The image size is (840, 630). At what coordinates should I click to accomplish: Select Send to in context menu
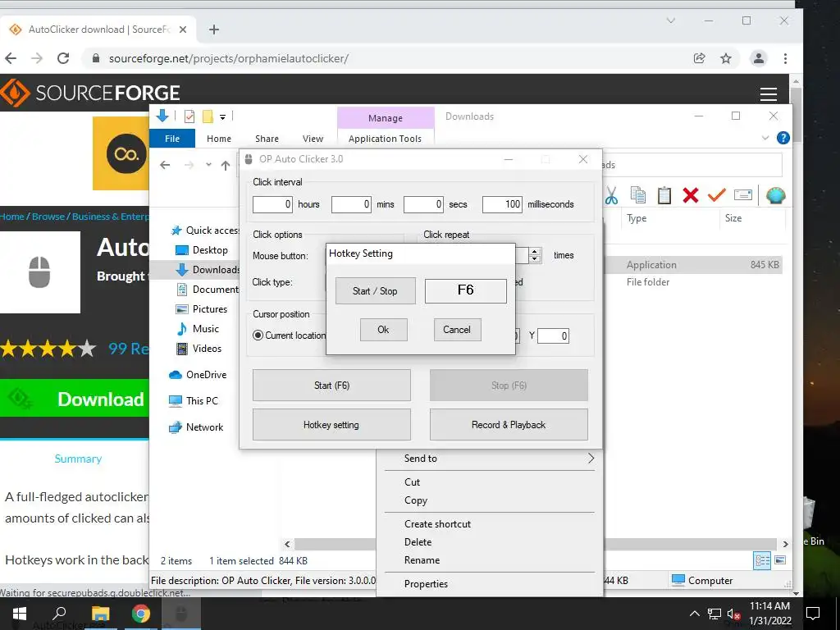click(x=490, y=459)
